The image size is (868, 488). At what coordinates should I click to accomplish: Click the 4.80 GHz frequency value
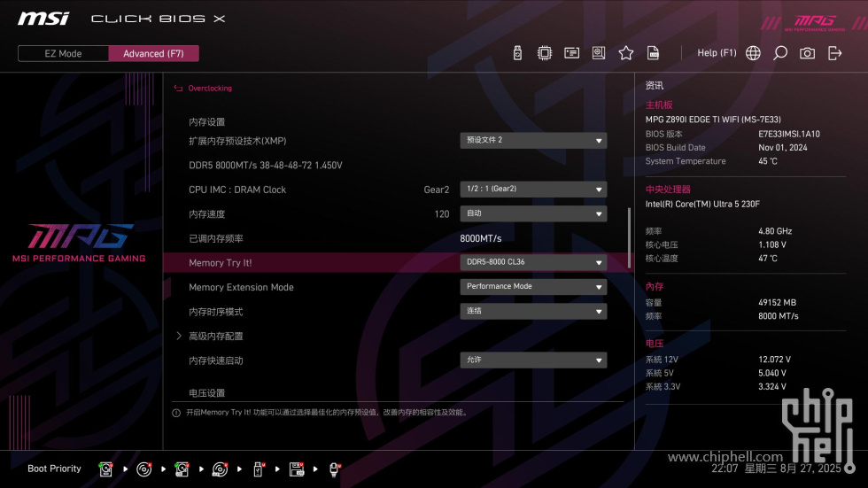click(775, 231)
